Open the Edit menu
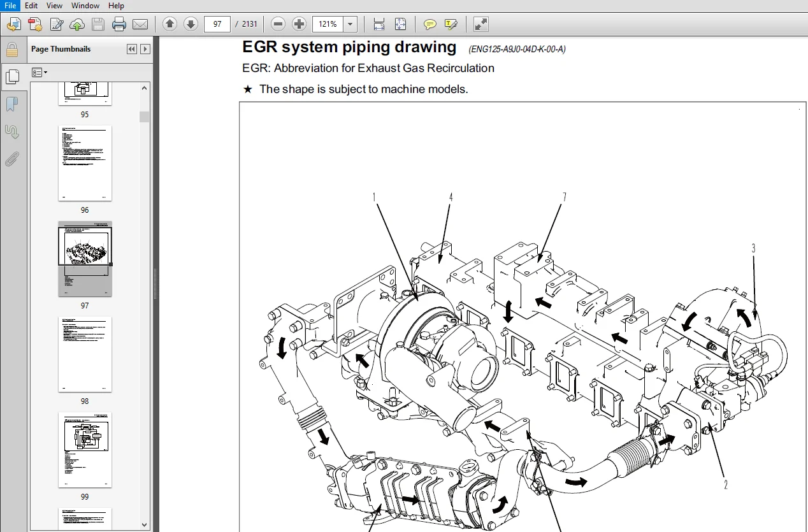 [31, 5]
